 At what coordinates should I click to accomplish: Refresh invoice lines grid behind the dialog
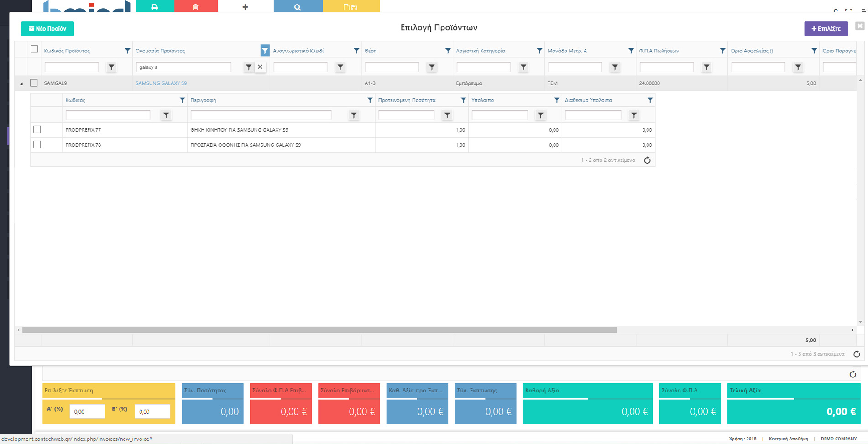[852, 374]
